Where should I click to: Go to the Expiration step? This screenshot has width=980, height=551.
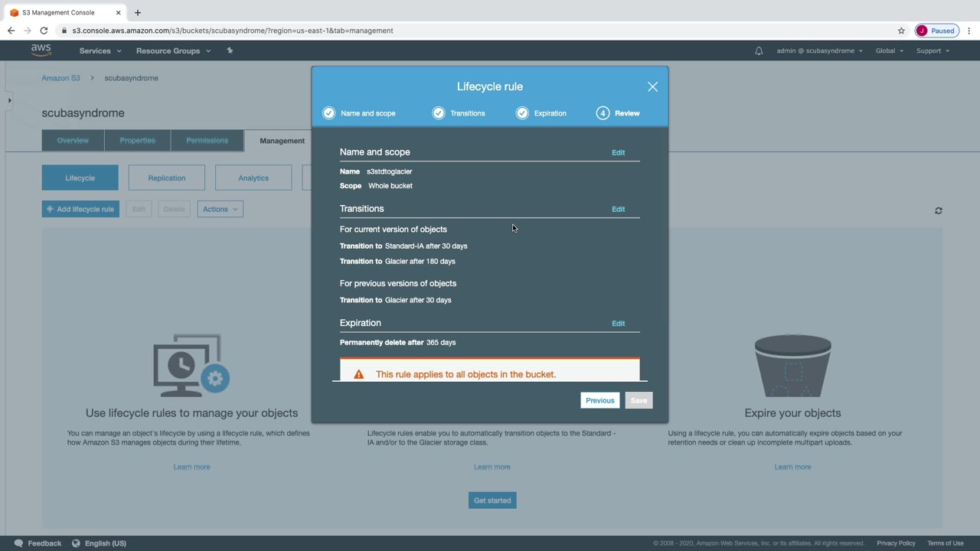pos(541,113)
